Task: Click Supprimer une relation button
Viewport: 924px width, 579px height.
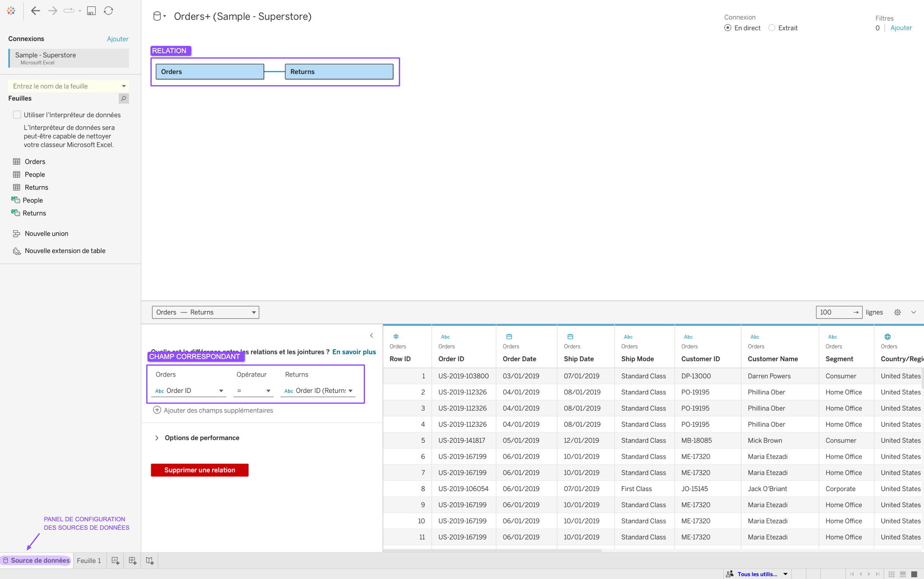Action: tap(200, 470)
